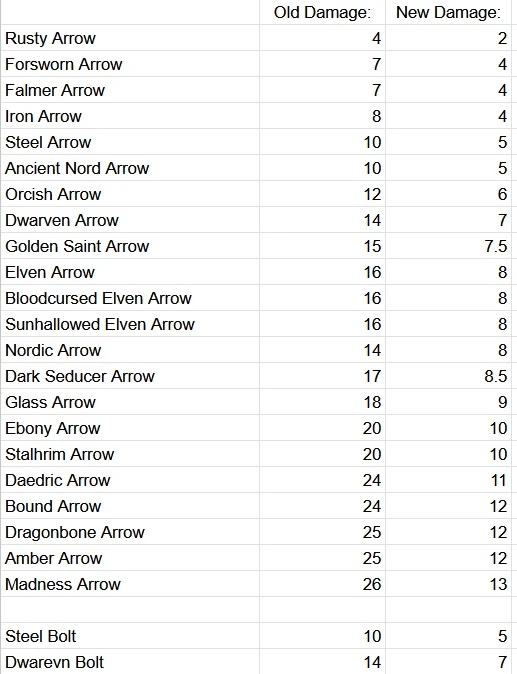This screenshot has height=674, width=517.
Task: Select Nordic Arrow old damage 14
Action: point(322,350)
